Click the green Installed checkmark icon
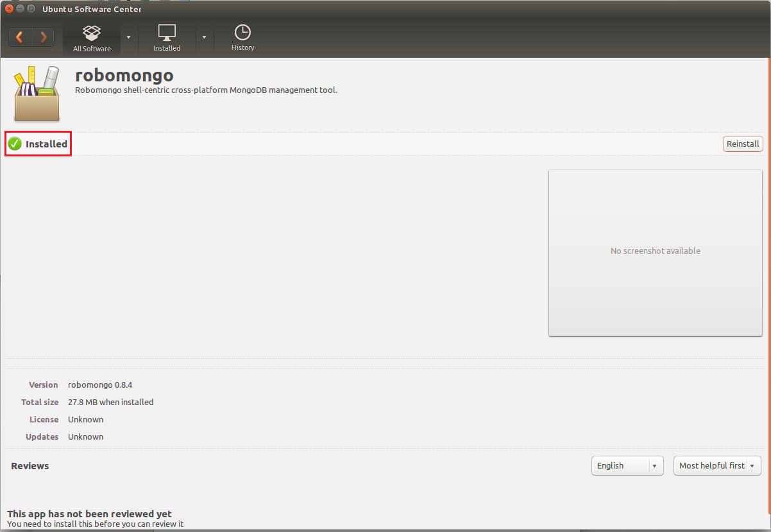 [x=15, y=144]
